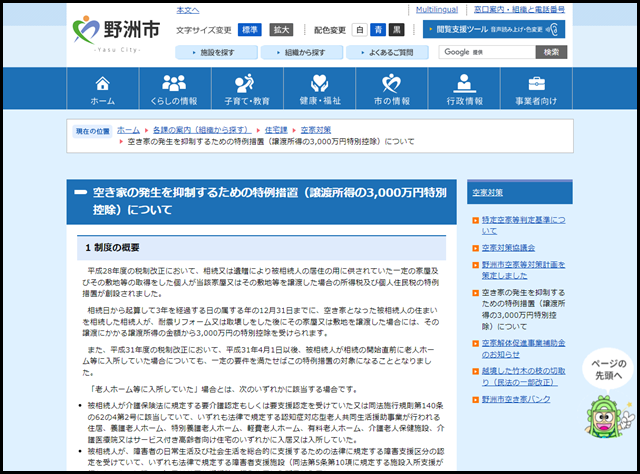
Task: Open 市の情報 navigation icon
Action: tap(392, 84)
